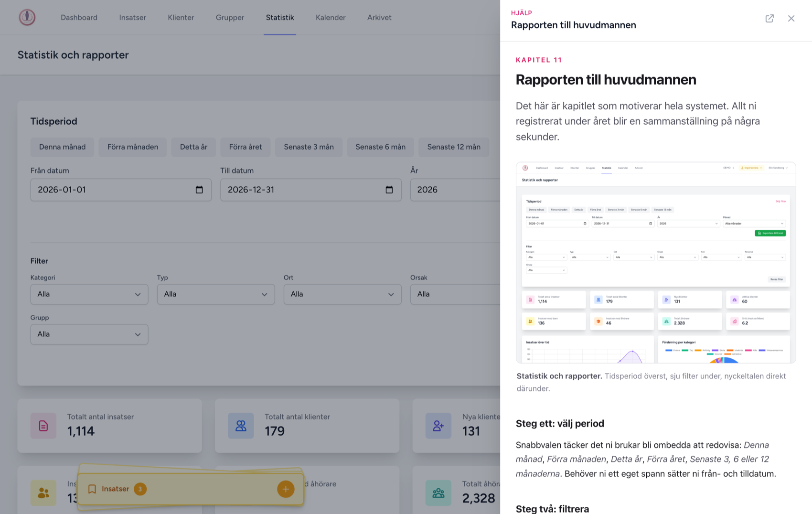Click the plus button on the Insatser bar
This screenshot has height=514, width=812.
286,489
